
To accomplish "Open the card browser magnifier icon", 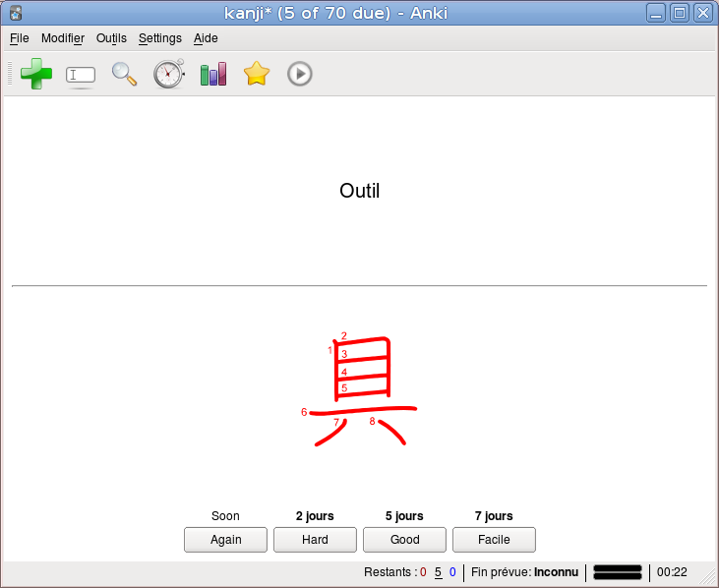I will tap(124, 75).
